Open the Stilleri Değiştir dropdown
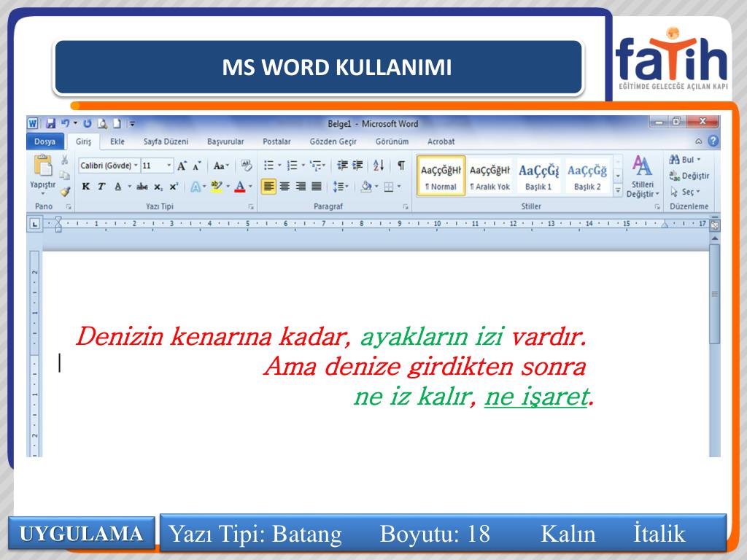This screenshot has height=560, width=747. pyautogui.click(x=642, y=177)
